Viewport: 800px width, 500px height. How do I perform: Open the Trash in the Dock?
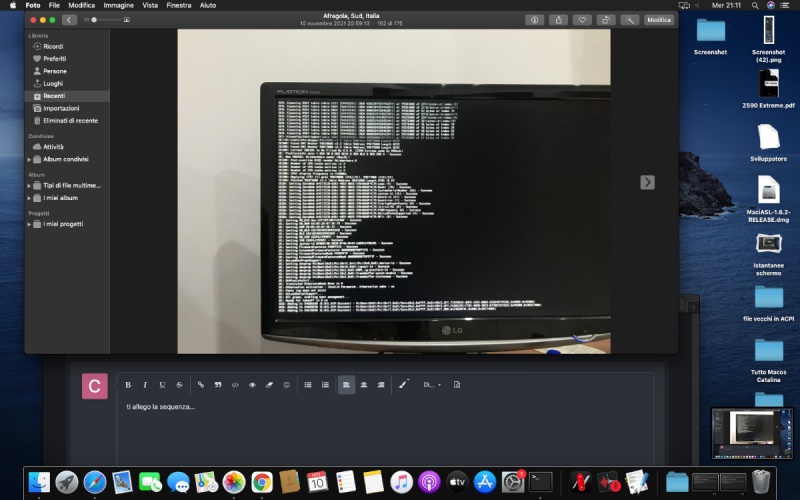(x=761, y=482)
